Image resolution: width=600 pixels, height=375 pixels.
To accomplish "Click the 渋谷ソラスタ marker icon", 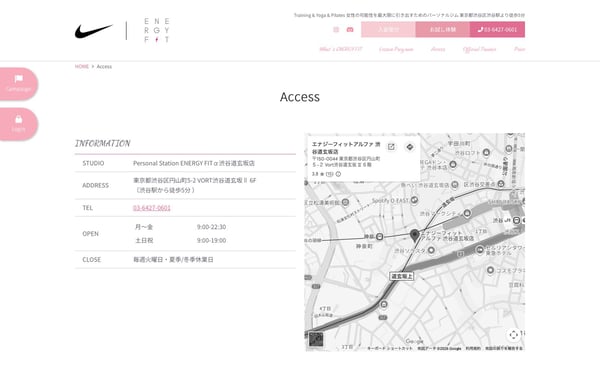I will coord(431,250).
